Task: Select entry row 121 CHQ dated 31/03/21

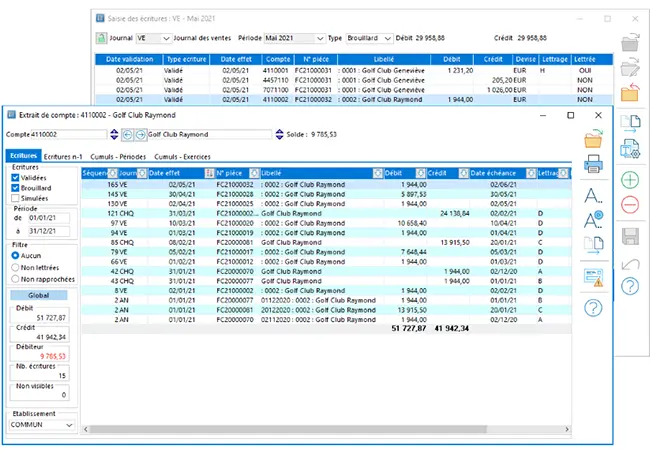Action: pyautogui.click(x=326, y=214)
